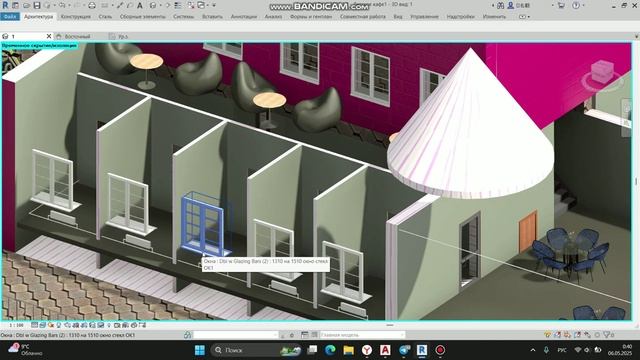Click the binoculars search icon in title bar
This screenshot has height=360, width=640.
pyautogui.click(x=500, y=5)
